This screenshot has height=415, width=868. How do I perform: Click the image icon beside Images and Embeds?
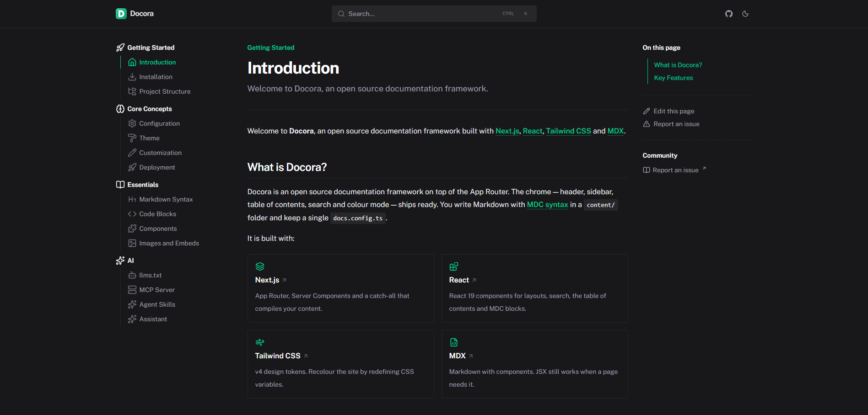[132, 243]
